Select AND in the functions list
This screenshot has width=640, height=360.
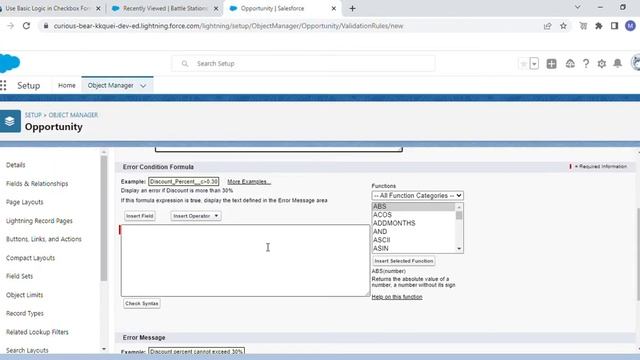413,231
